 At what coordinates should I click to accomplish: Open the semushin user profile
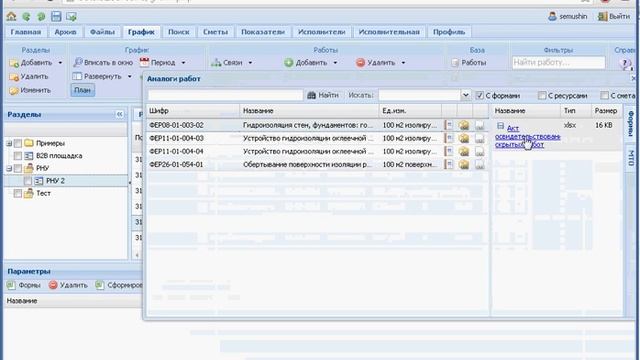click(568, 16)
